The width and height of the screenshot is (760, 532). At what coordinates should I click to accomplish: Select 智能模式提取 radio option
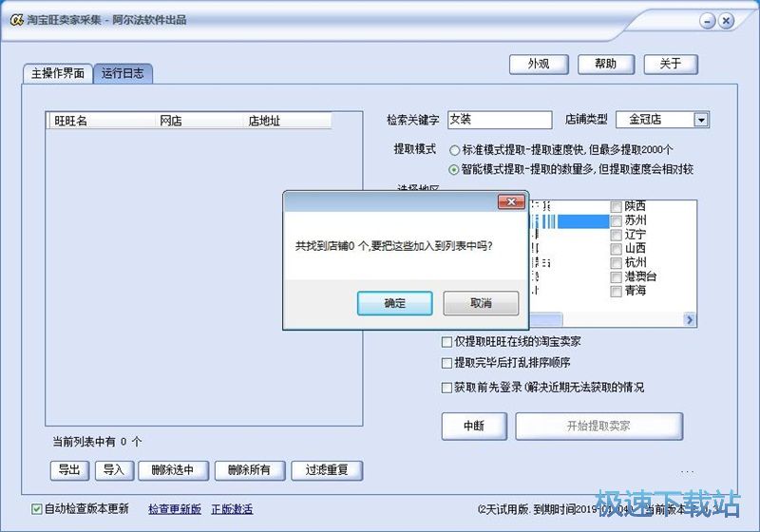tap(454, 170)
